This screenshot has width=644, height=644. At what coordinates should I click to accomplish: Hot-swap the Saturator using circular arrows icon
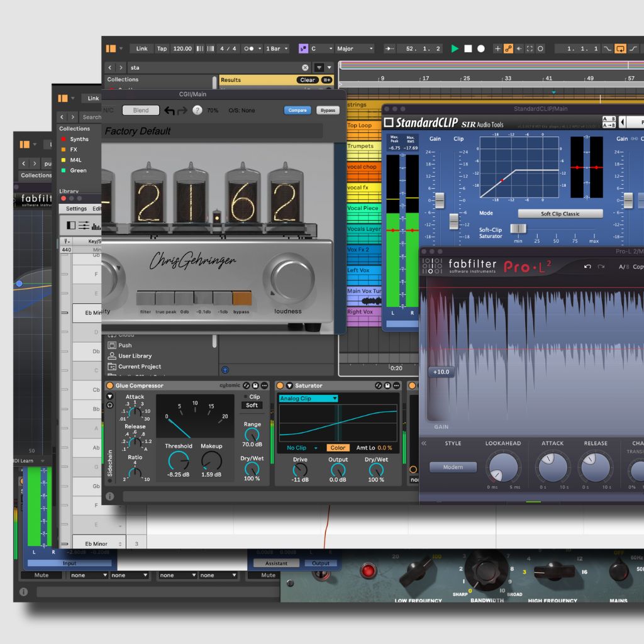point(377,386)
